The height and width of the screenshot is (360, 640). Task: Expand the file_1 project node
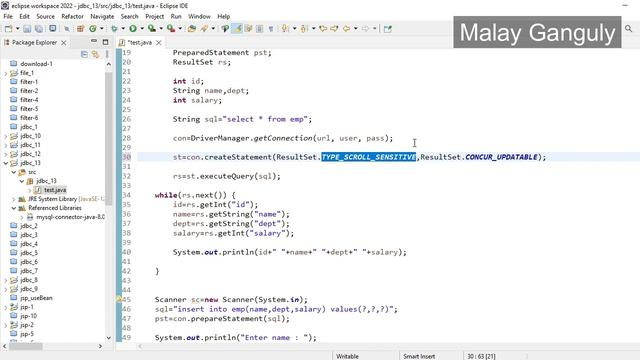point(6,73)
